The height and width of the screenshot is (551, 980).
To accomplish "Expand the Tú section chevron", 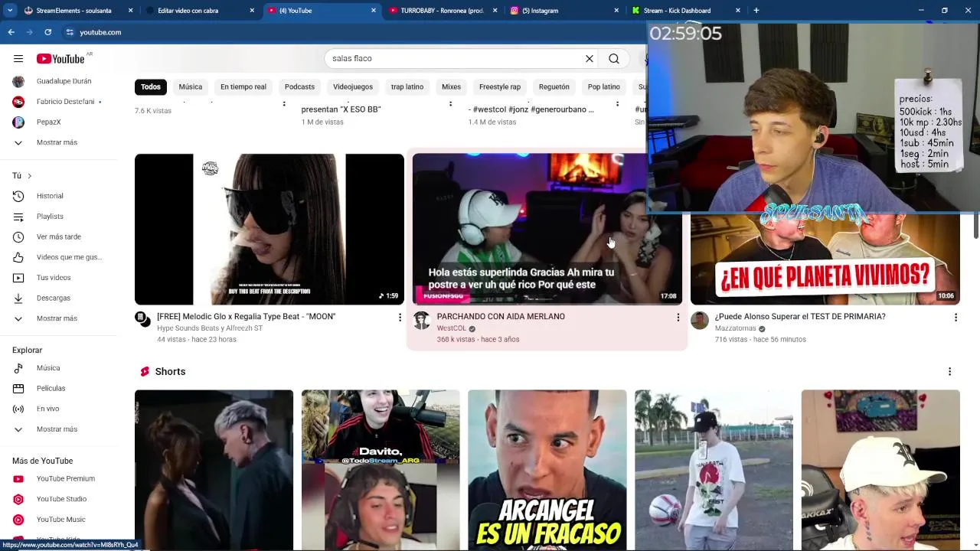I will (x=29, y=176).
